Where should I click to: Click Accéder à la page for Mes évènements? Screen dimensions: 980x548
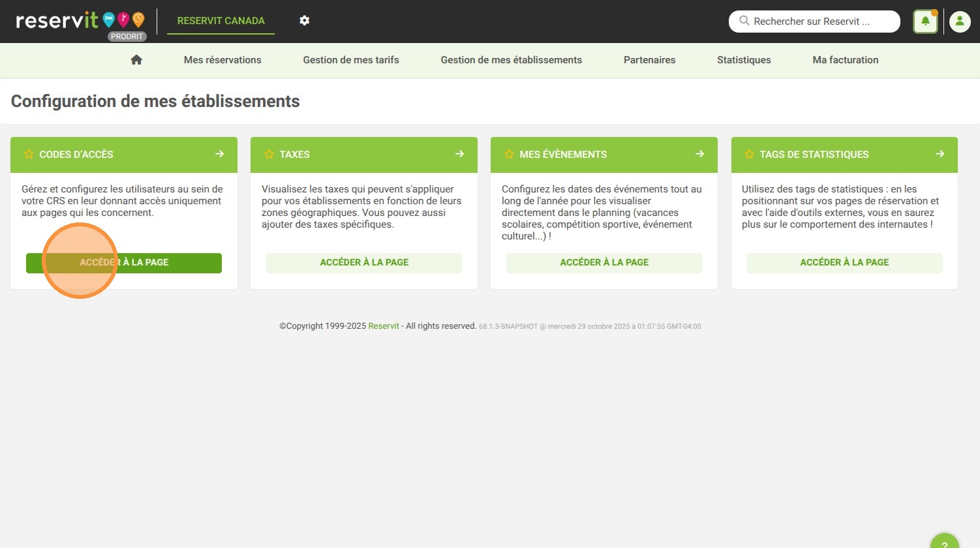[x=604, y=263]
